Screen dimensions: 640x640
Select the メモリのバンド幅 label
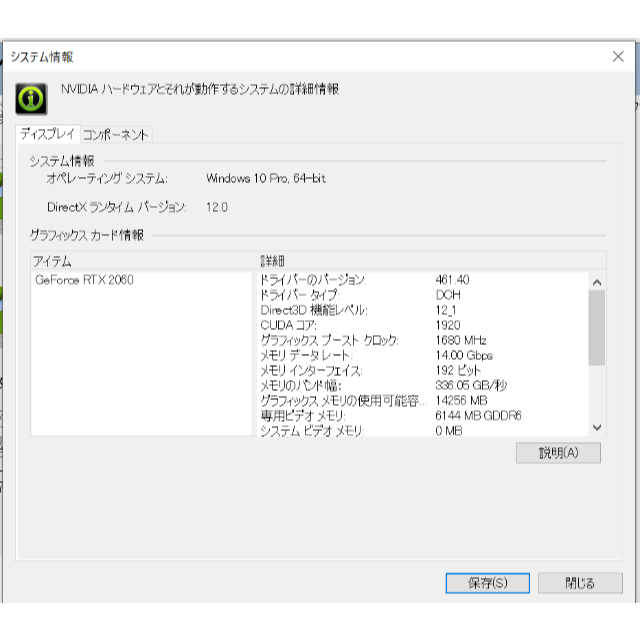[x=300, y=386]
